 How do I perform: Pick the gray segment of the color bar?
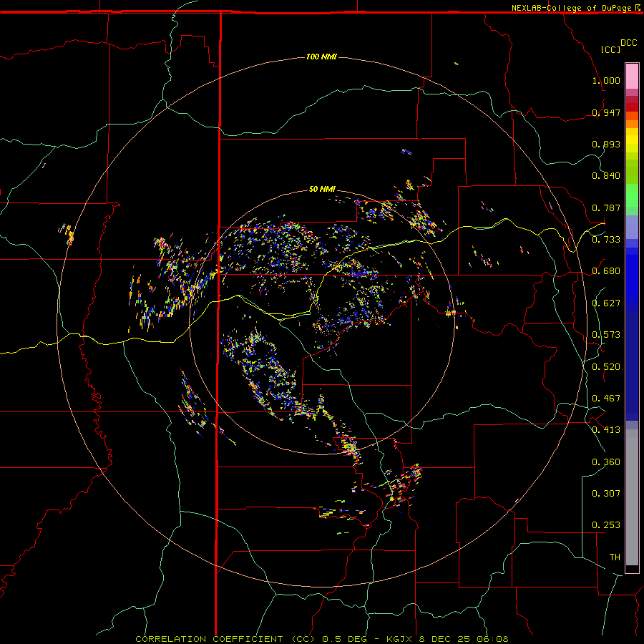click(632, 497)
